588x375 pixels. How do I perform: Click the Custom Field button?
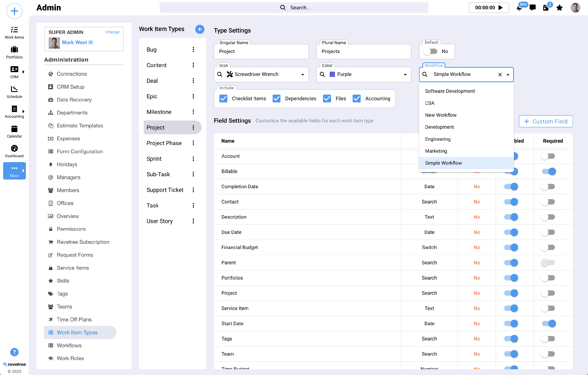(x=545, y=121)
